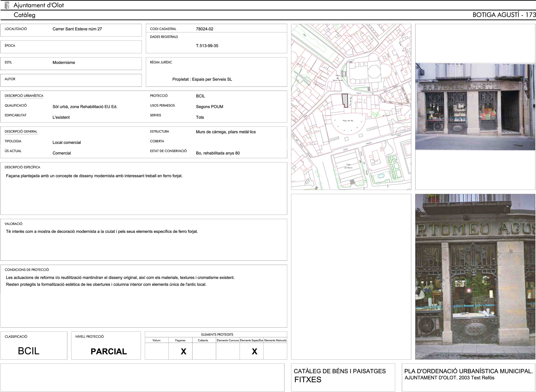Click the empty Coberta protection cell
The image size is (536, 392).
(x=204, y=351)
